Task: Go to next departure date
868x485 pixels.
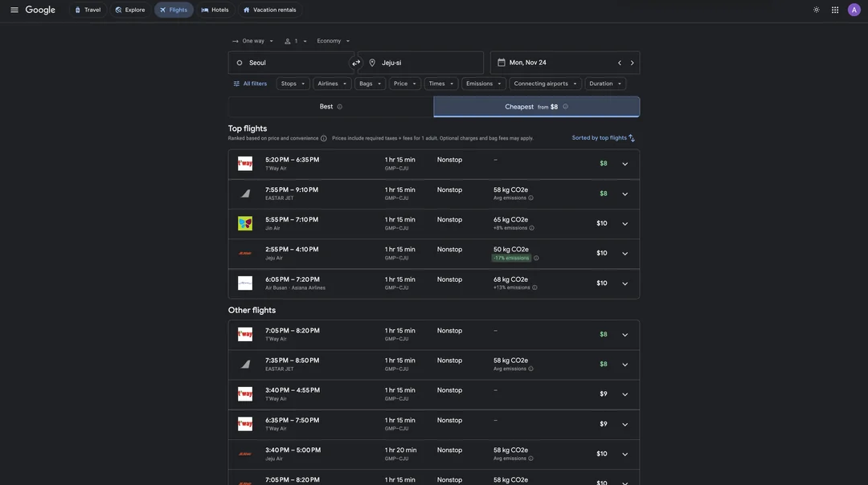Action: coord(632,63)
